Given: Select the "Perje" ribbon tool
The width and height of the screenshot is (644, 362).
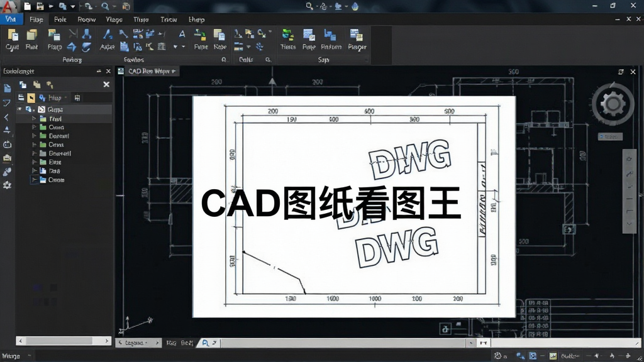Looking at the screenshot, I should 309,40.
